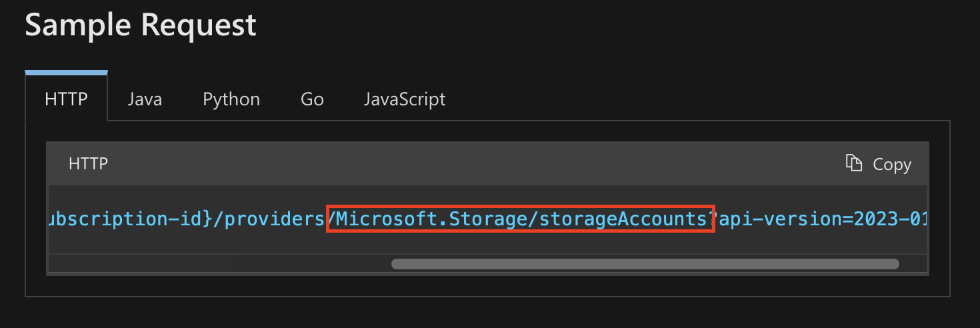Click the subscription-id placeholder text

tap(127, 219)
